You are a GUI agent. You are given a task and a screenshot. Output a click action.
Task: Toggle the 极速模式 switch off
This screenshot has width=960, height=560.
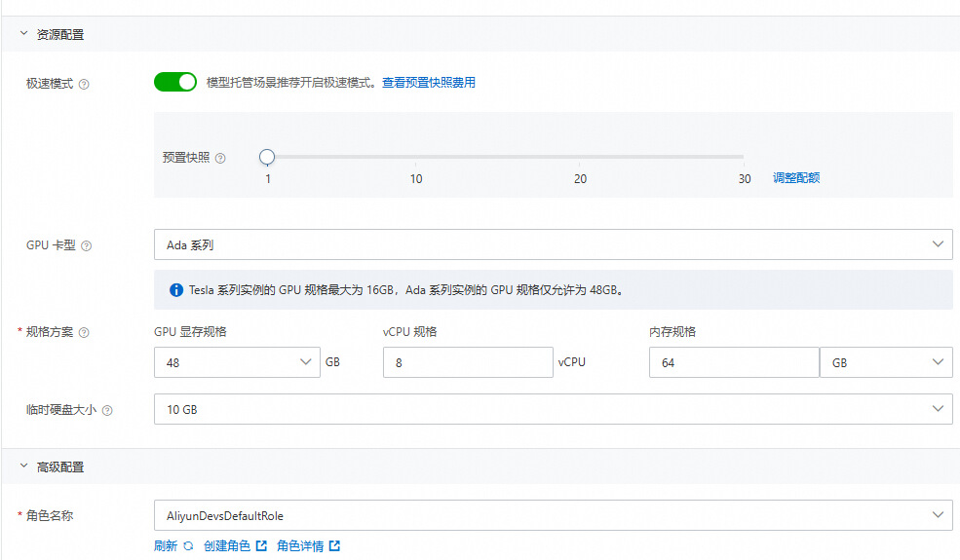(175, 82)
